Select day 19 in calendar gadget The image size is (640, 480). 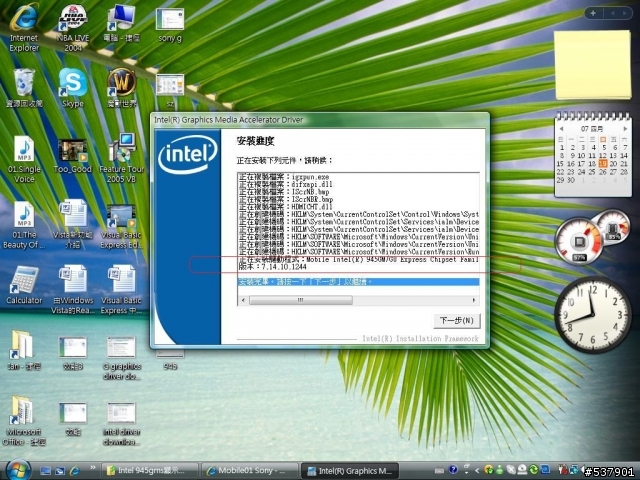602,164
